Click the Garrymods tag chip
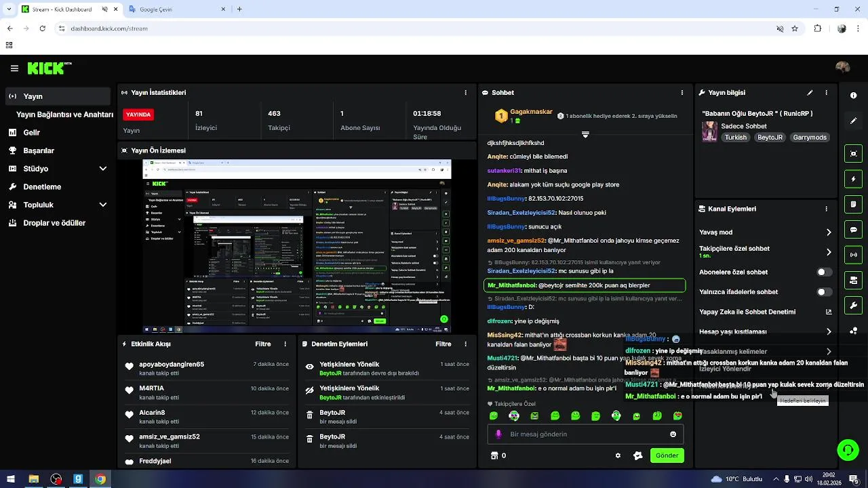 tap(810, 137)
